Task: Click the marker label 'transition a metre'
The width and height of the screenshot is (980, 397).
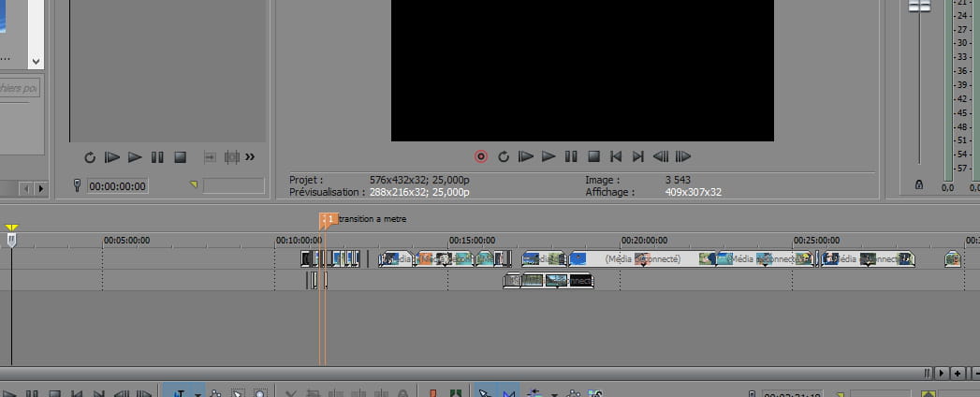Action: point(373,219)
